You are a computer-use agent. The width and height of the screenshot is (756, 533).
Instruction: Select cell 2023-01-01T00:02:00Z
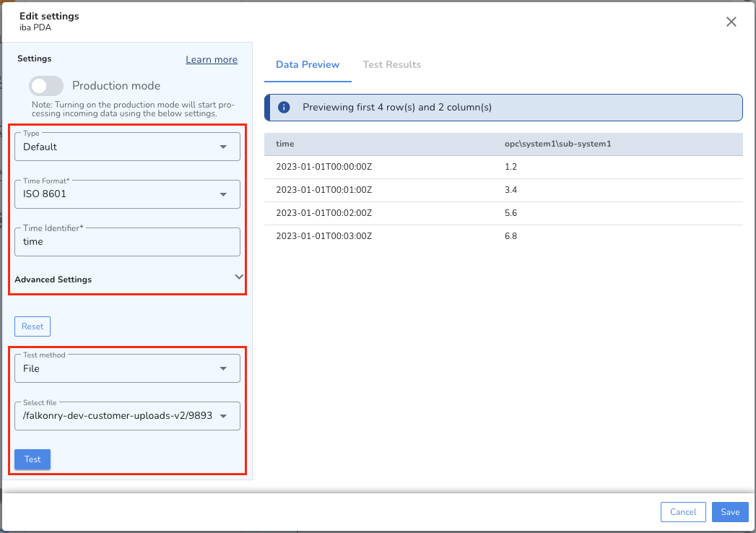click(324, 213)
